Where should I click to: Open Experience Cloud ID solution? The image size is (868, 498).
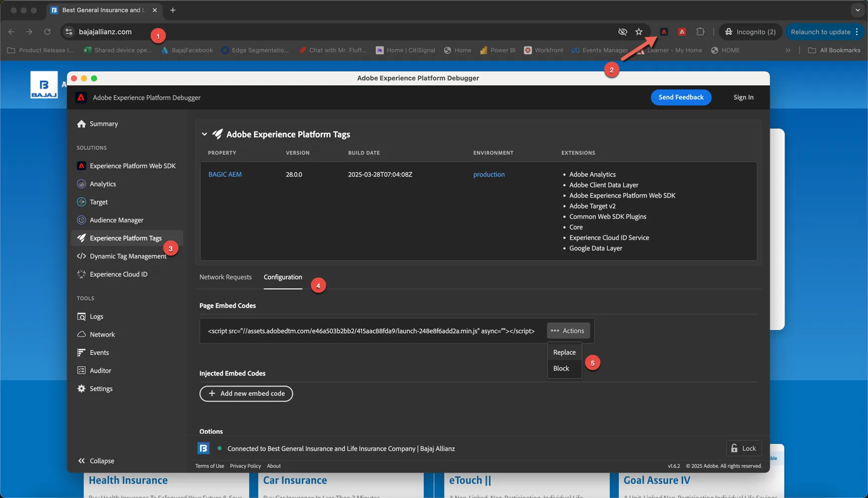[x=113, y=275]
